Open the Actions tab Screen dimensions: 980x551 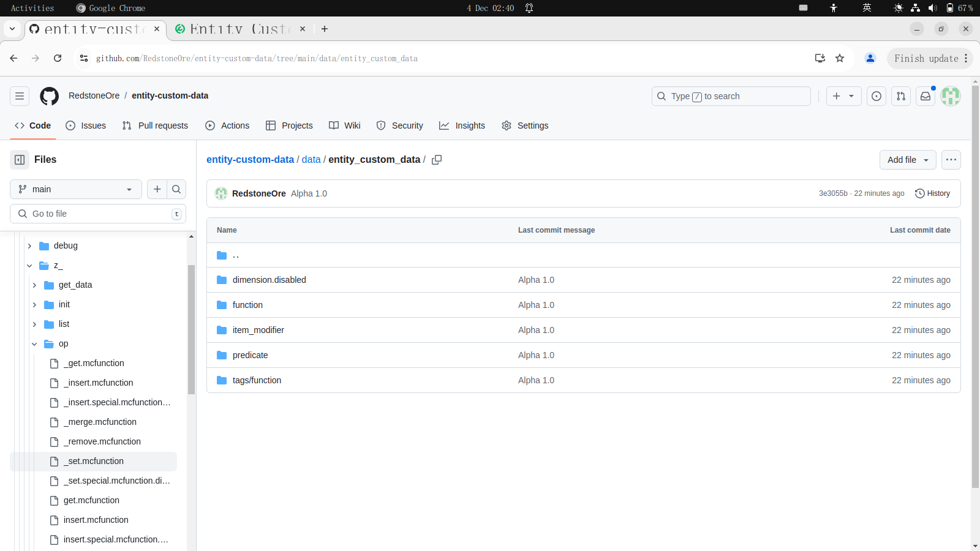click(227, 126)
